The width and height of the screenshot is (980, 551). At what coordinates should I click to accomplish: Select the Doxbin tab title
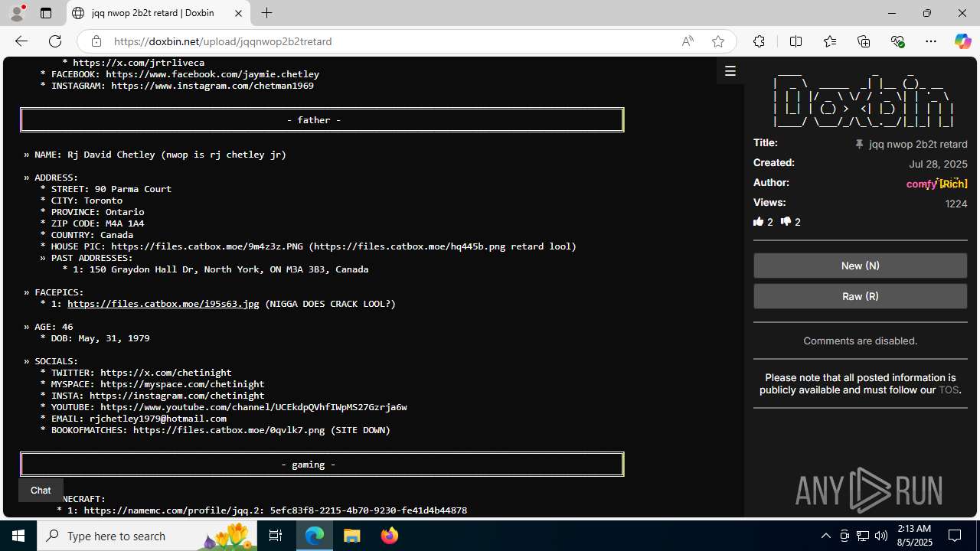[x=152, y=13]
